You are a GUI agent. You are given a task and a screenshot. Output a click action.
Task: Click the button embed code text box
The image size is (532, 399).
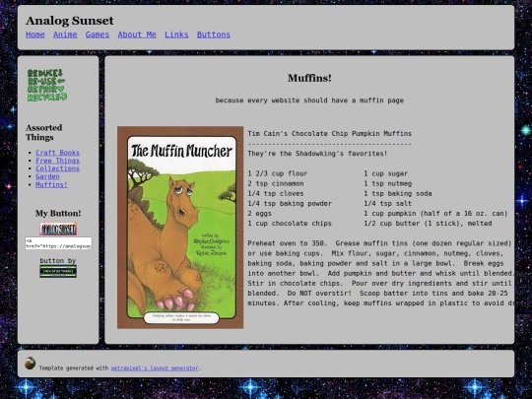point(58,243)
